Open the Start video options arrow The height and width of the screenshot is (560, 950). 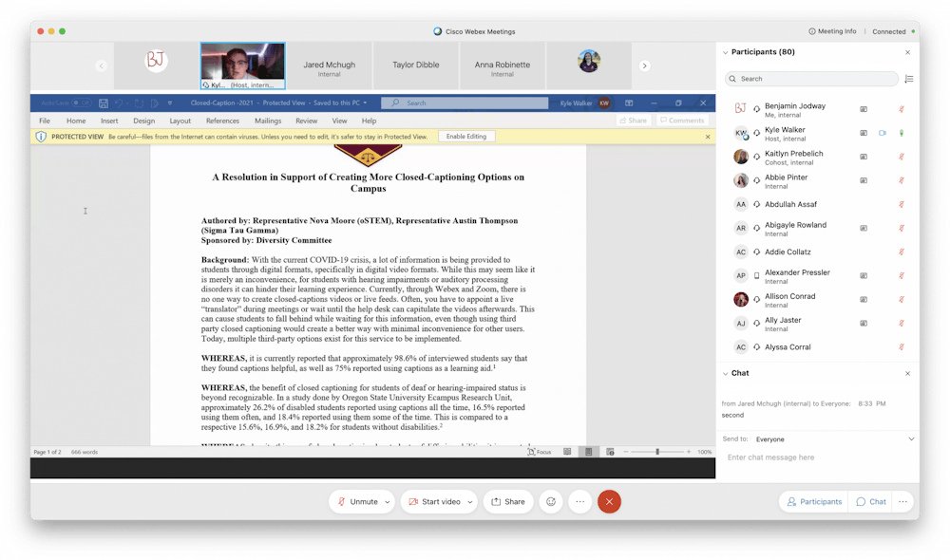(x=469, y=501)
